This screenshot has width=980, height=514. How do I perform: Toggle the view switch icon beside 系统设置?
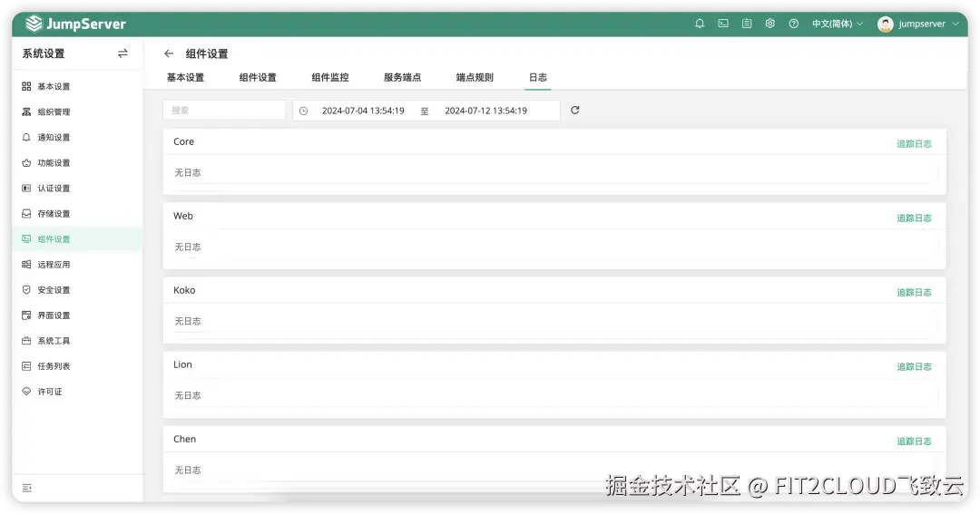[x=122, y=53]
